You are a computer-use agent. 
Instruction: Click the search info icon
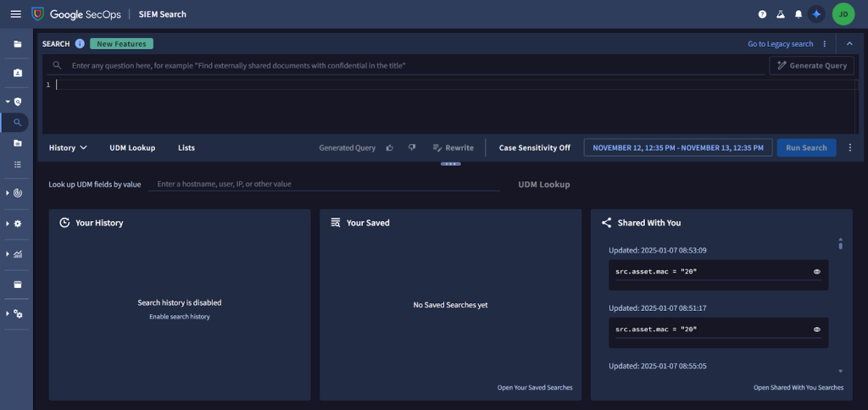tap(81, 44)
